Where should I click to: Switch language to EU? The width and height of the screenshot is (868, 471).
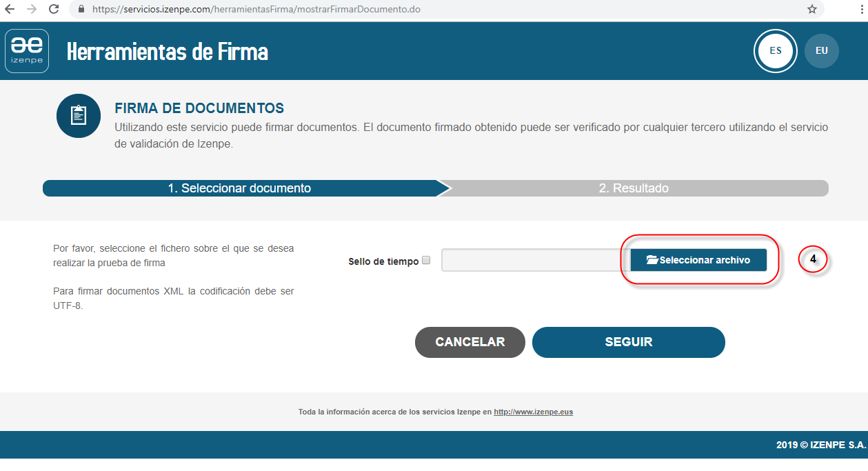[x=822, y=51]
